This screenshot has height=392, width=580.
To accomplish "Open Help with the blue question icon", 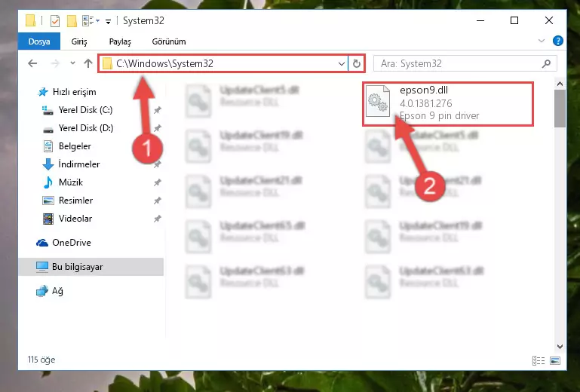I will 558,41.
